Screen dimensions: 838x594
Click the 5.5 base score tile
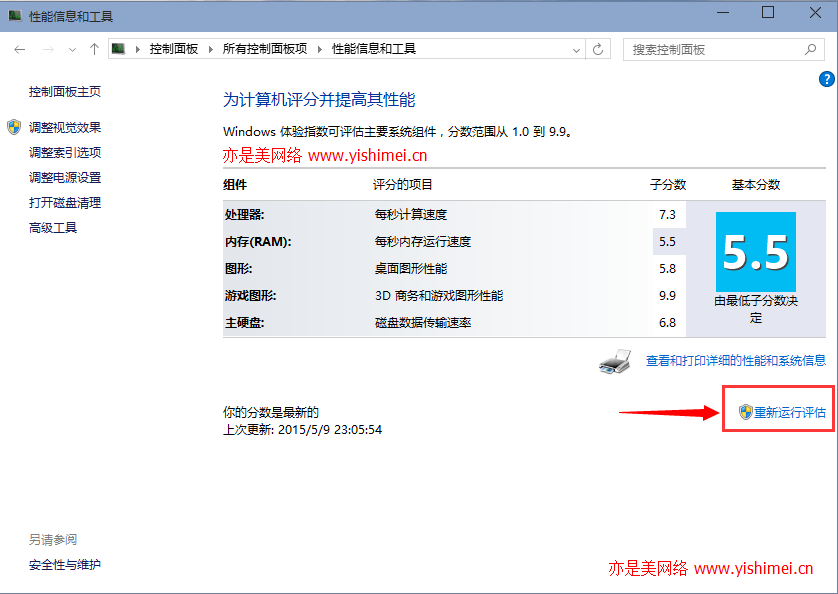click(756, 252)
